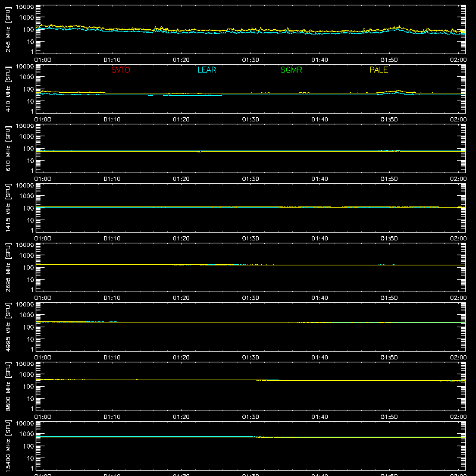Click '01:40' time label under 610 MHz panel

click(x=320, y=179)
